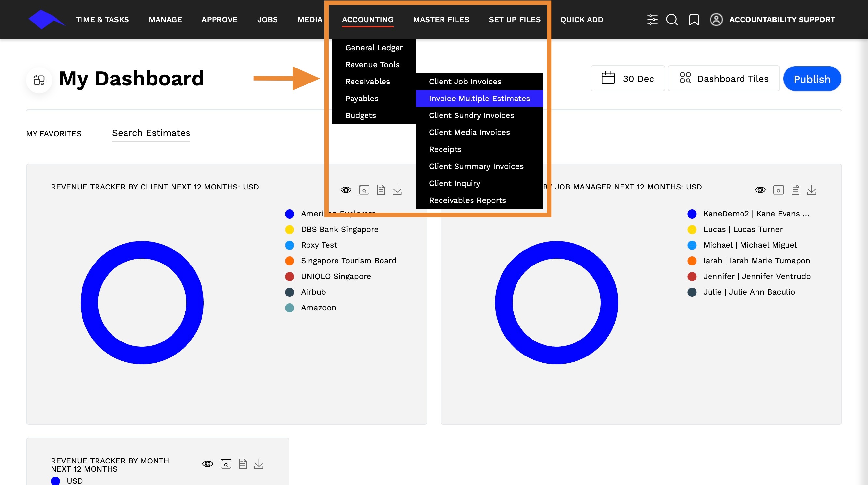Click search-window icon on Revenue by Month tile
The width and height of the screenshot is (868, 485).
click(x=226, y=464)
